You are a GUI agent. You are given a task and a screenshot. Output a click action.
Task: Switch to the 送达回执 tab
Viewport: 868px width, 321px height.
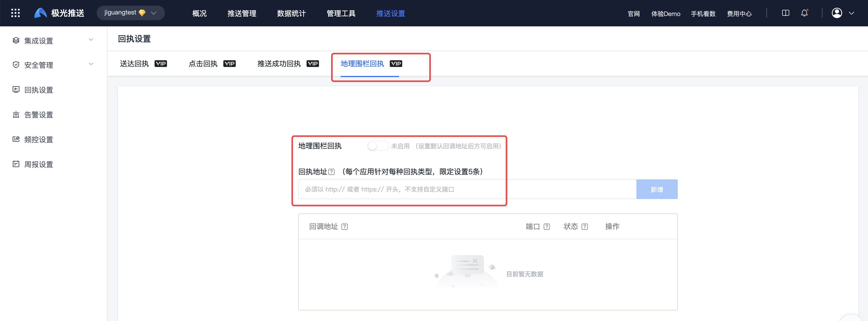point(134,64)
